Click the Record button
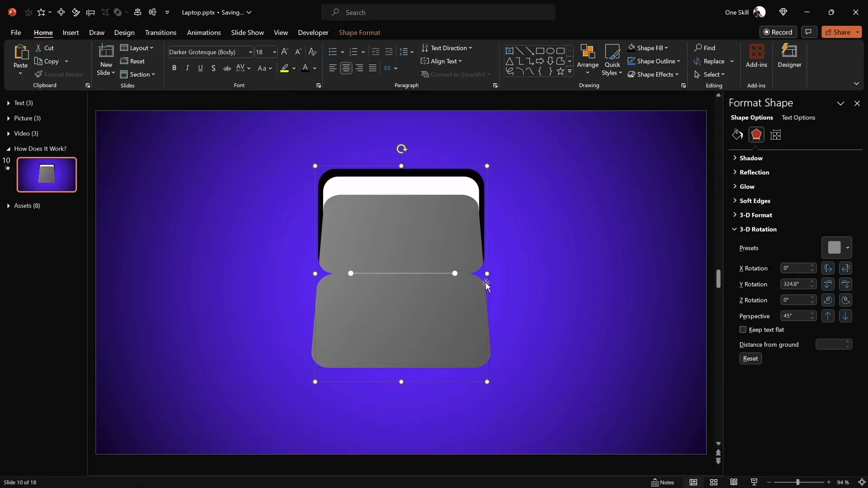Viewport: 868px width, 488px height. click(x=778, y=32)
